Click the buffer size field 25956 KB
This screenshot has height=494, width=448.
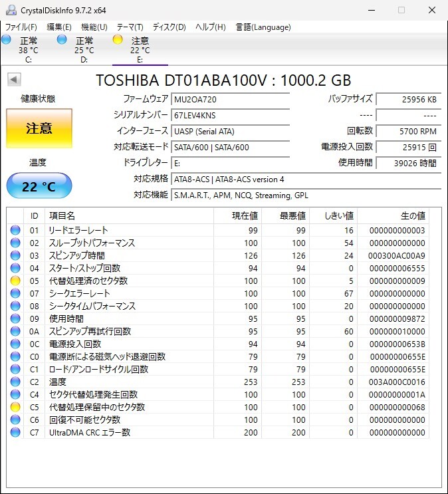[x=409, y=100]
